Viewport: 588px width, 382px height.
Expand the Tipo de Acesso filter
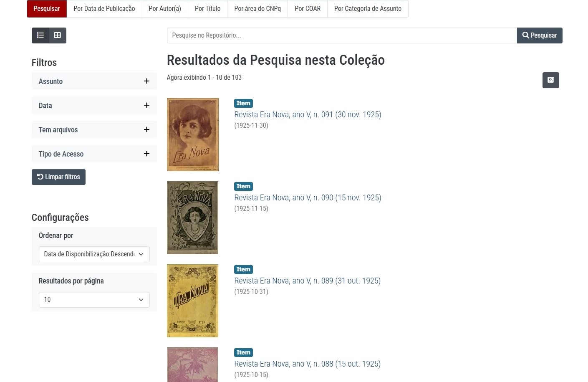146,154
